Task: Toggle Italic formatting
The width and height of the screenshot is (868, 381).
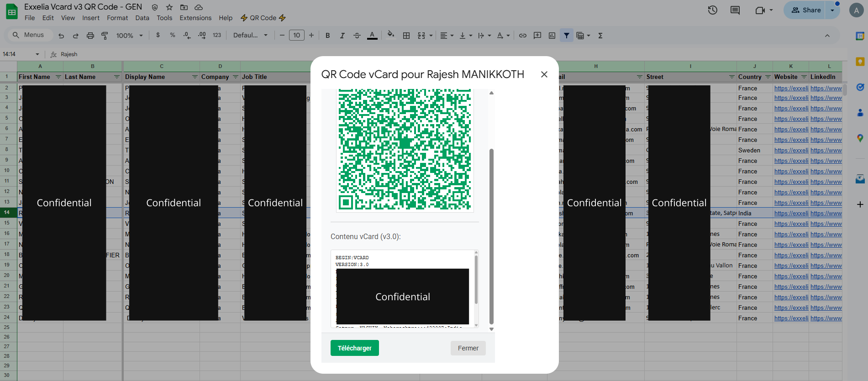Action: (x=342, y=36)
